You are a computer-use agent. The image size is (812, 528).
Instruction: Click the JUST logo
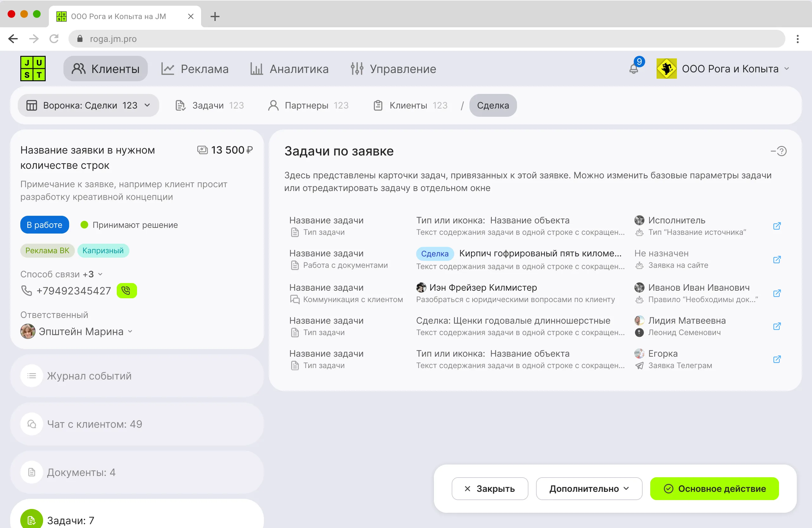coord(33,68)
